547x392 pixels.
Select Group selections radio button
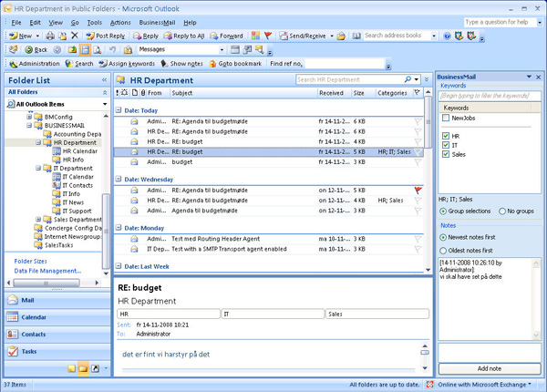point(443,211)
